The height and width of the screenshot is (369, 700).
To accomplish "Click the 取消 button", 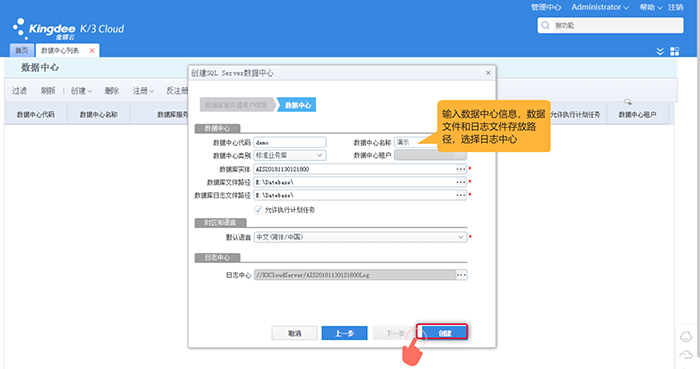I will (295, 333).
